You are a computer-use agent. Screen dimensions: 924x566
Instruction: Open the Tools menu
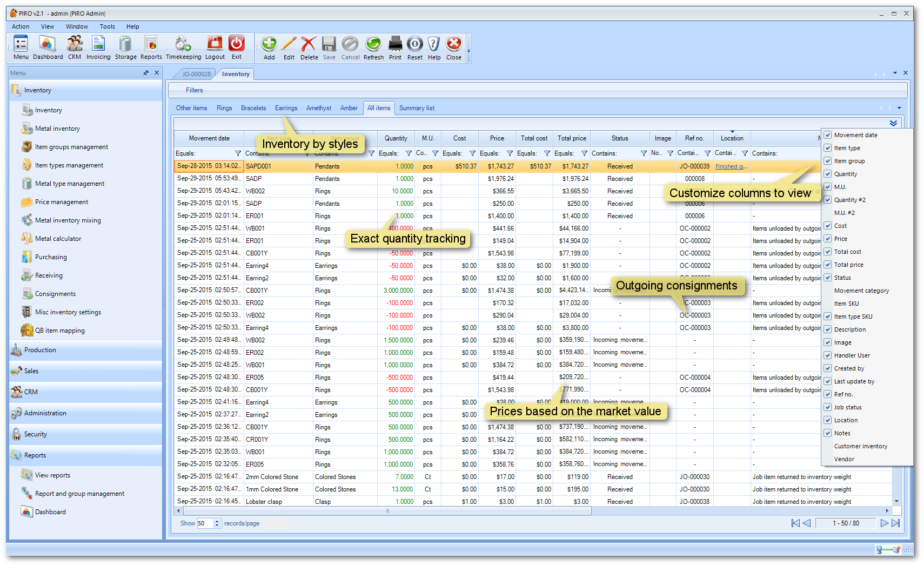(107, 26)
